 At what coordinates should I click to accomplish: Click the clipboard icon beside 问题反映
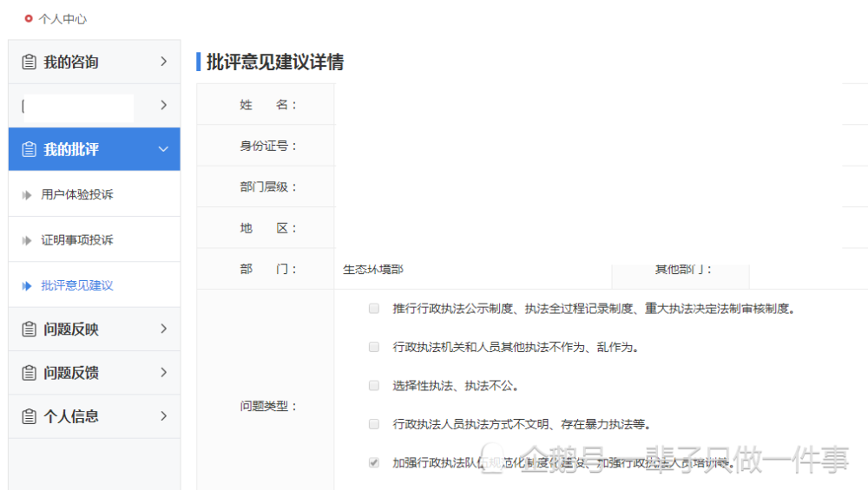coord(29,329)
